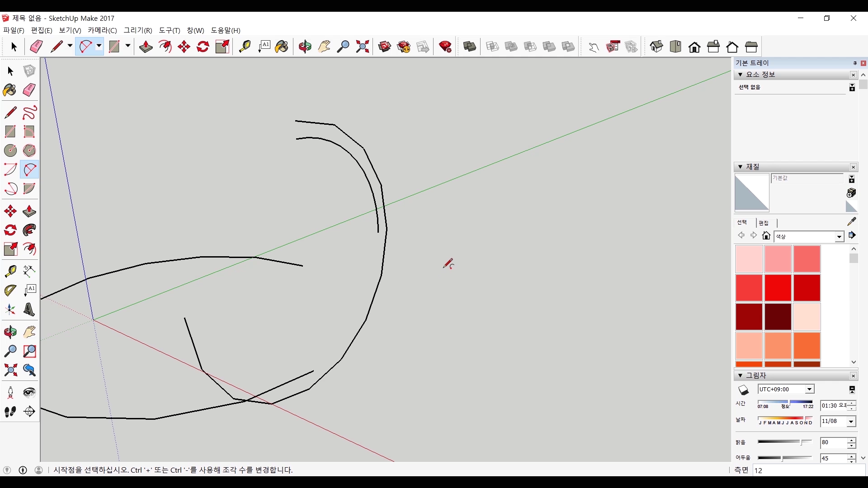Activate the Tape Measure tool in the left toolbar
Image resolution: width=868 pixels, height=488 pixels.
(x=10, y=271)
